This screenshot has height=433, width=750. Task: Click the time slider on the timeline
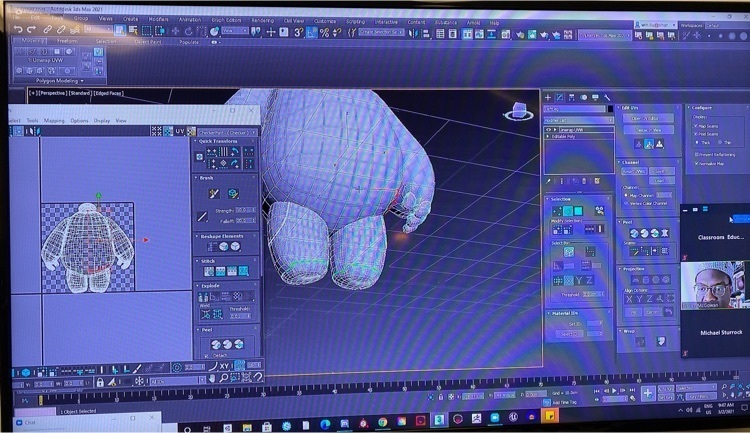(41, 400)
